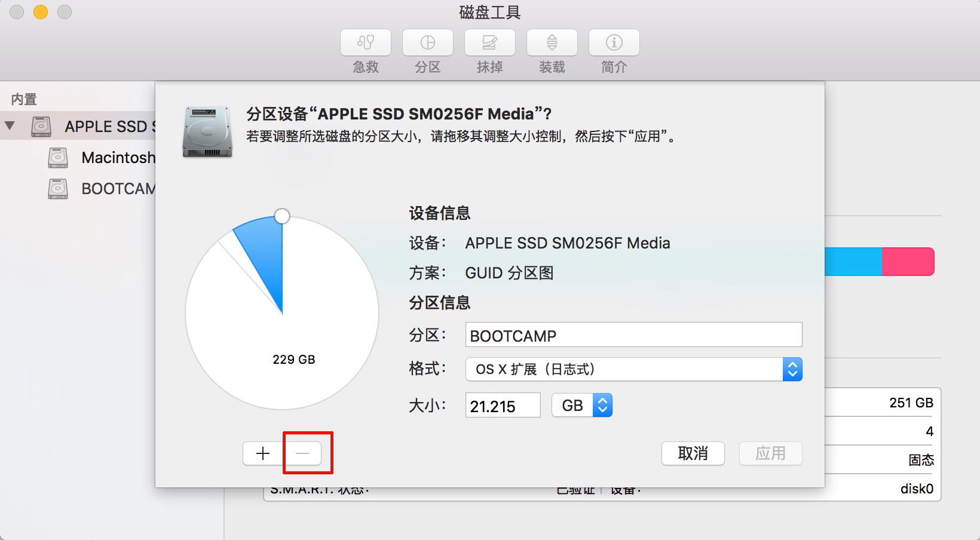This screenshot has height=540, width=980.
Task: Collapse the APPLE SSD disclosure triangle
Action: [10, 125]
